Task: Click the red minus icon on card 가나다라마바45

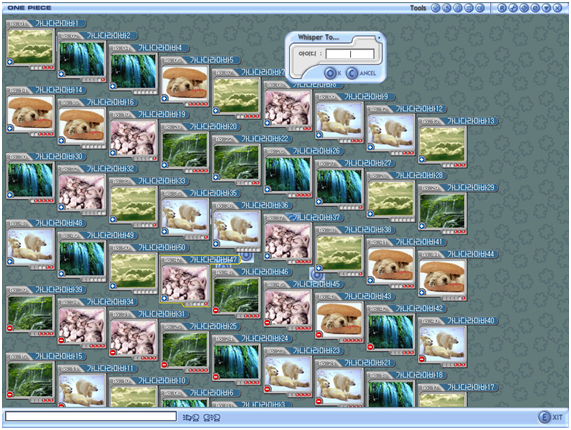Action: pyautogui.click(x=268, y=323)
